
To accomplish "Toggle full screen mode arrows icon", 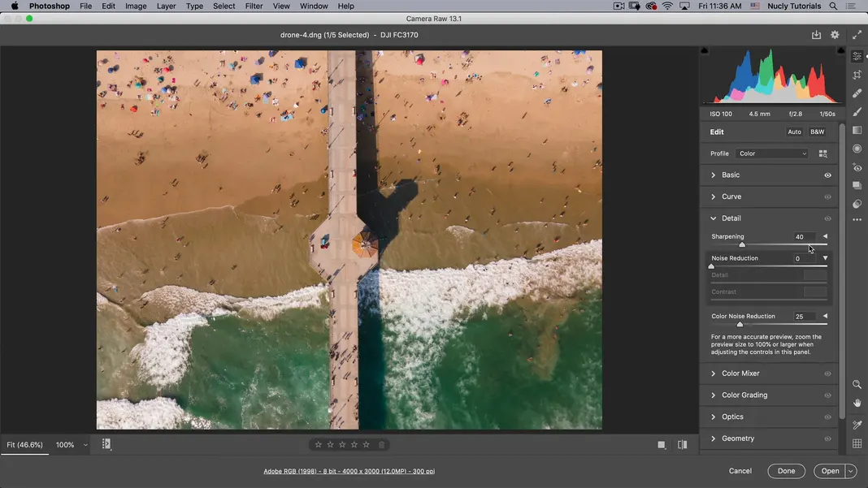I will click(x=857, y=35).
